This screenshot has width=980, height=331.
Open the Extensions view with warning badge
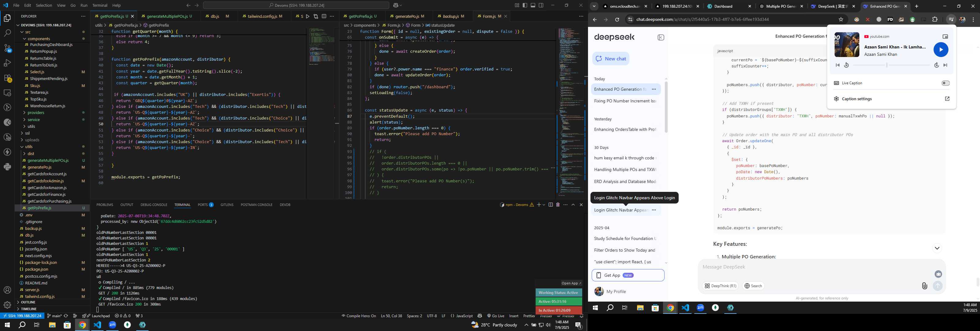[7, 78]
